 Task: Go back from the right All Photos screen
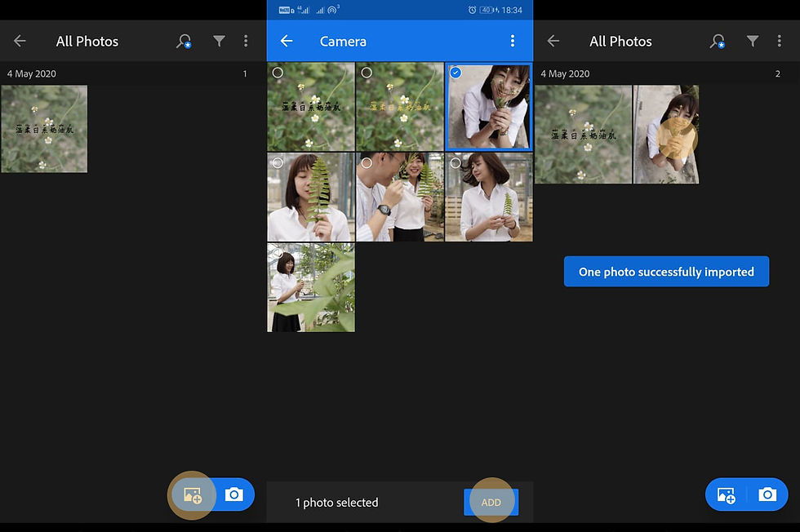553,41
